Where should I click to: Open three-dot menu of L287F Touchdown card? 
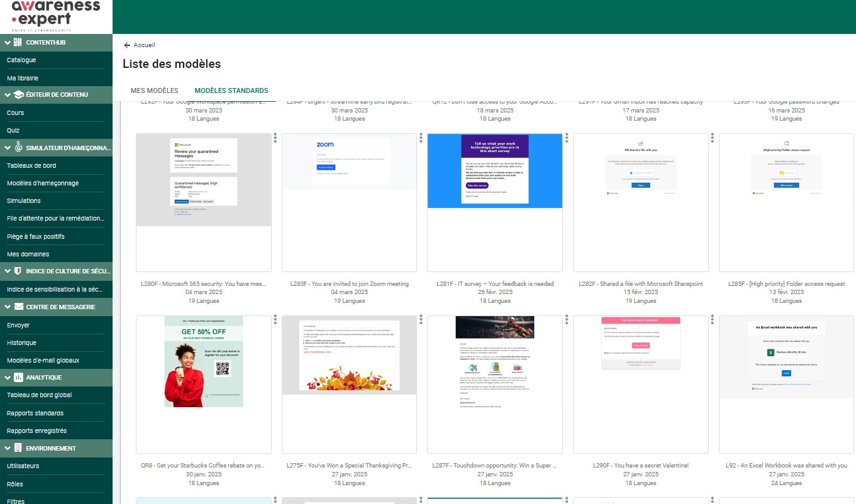567,321
